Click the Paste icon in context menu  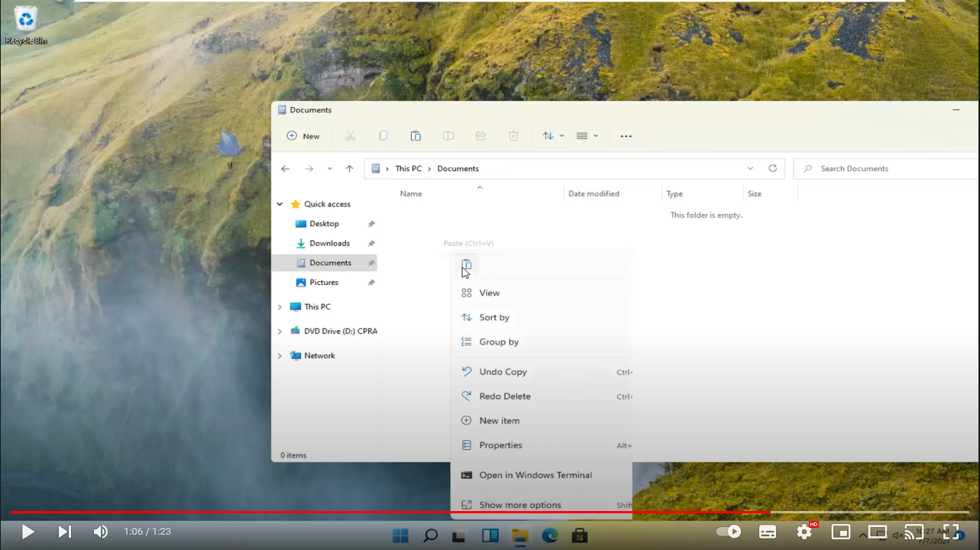(467, 265)
